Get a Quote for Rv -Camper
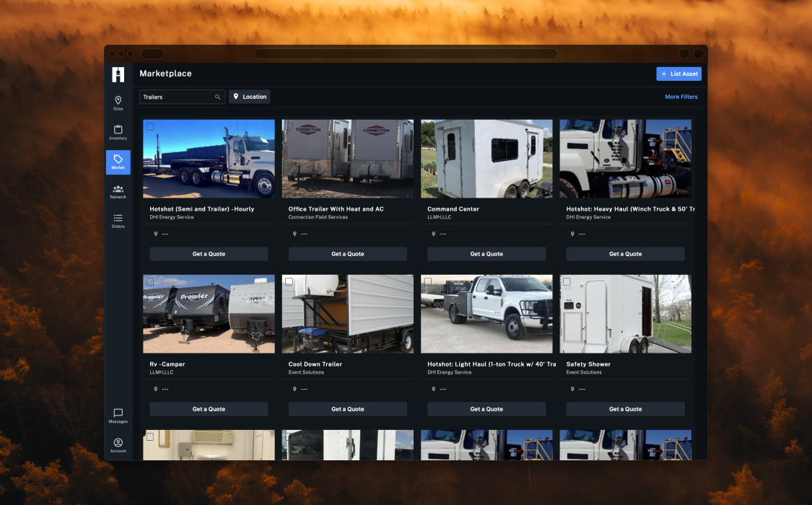Screen dimensions: 812x505 point(209,409)
